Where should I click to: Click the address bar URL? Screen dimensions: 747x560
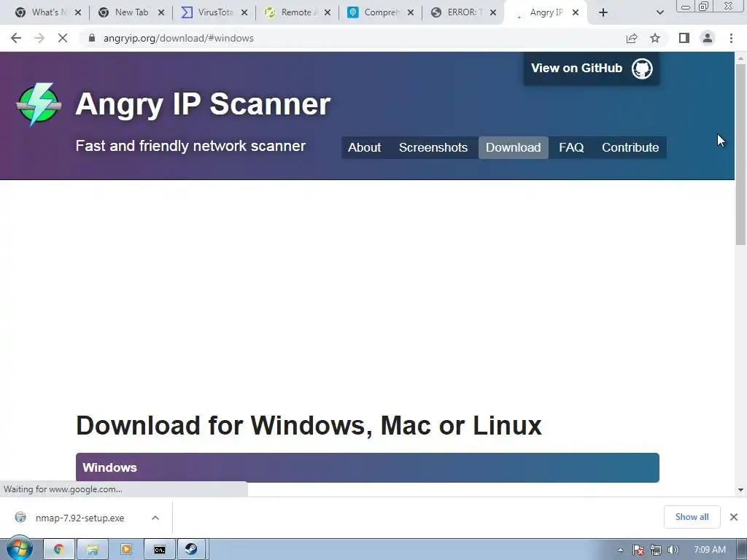click(178, 38)
